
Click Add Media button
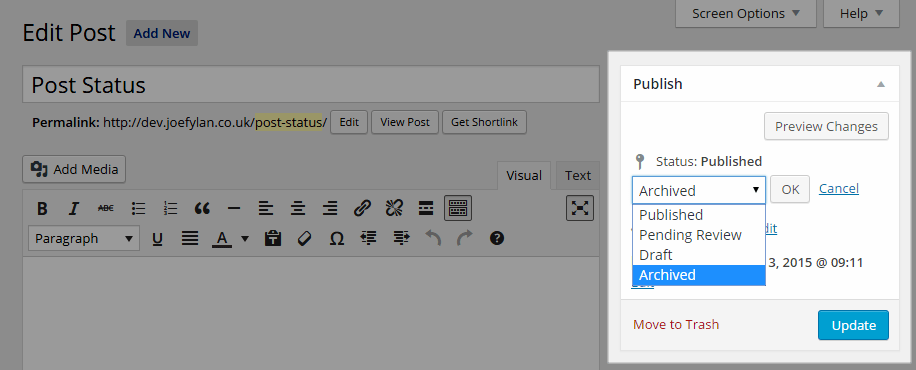click(74, 170)
